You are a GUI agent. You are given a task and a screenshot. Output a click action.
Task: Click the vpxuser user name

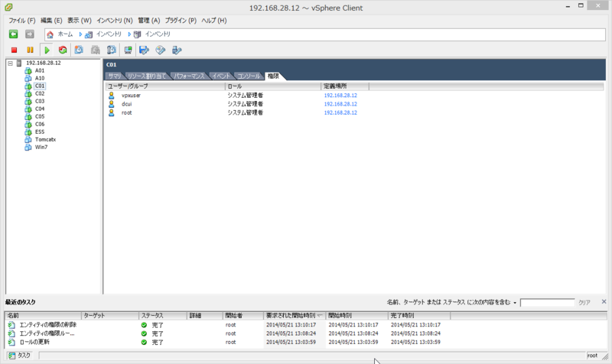[131, 95]
